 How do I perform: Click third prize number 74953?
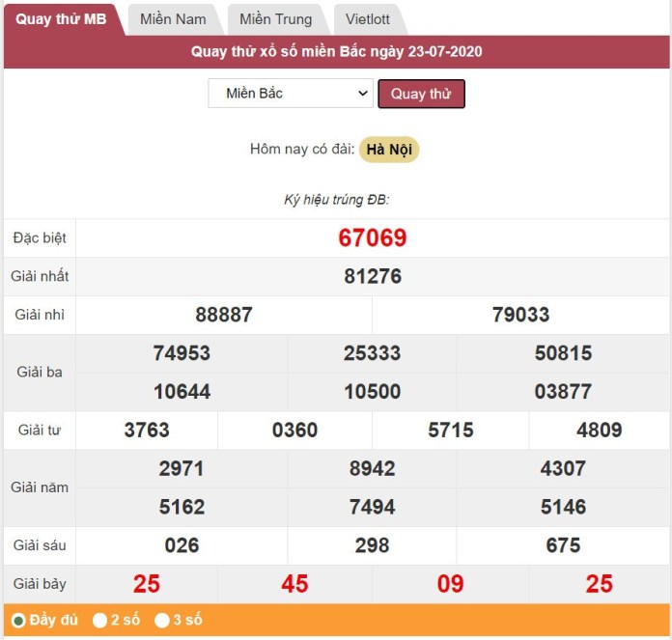point(182,353)
